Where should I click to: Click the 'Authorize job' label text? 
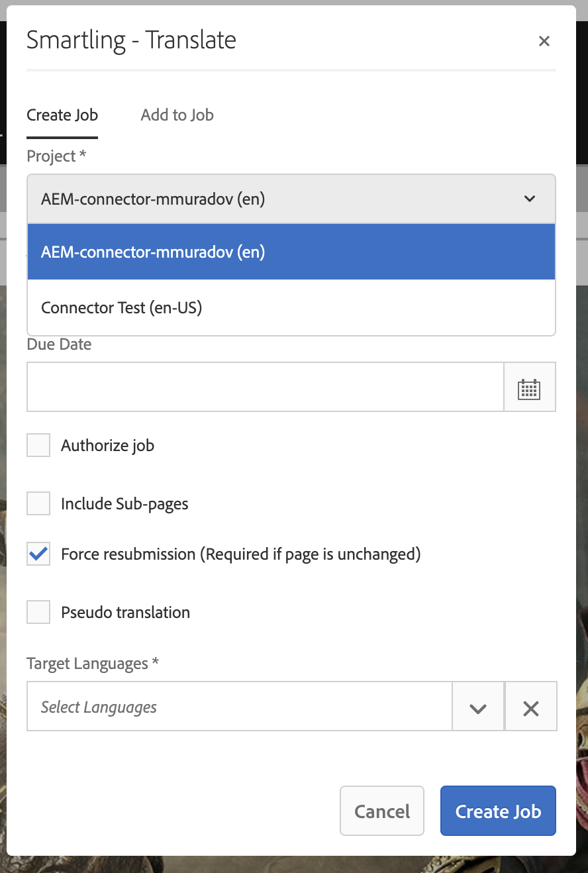click(107, 445)
